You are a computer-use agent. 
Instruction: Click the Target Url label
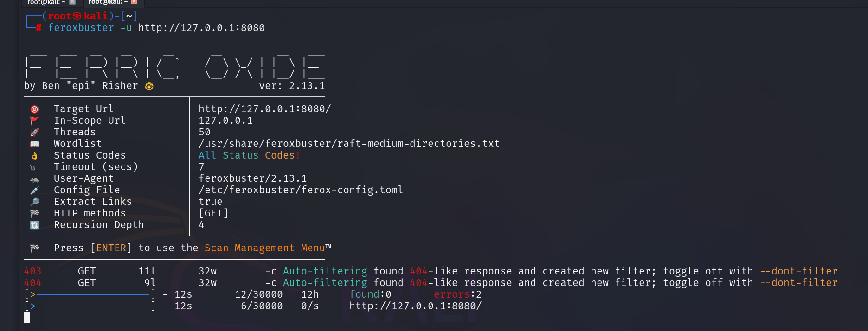pyautogui.click(x=84, y=109)
